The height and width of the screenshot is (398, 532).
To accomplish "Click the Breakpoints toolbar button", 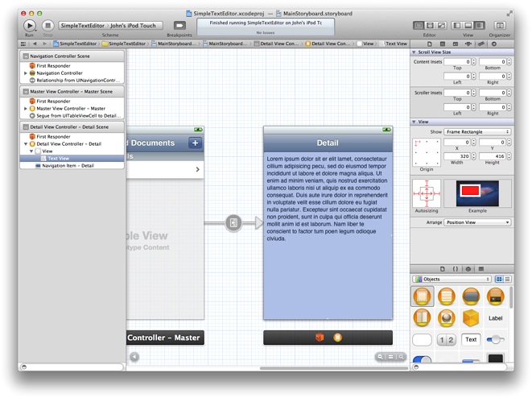I will [x=179, y=26].
